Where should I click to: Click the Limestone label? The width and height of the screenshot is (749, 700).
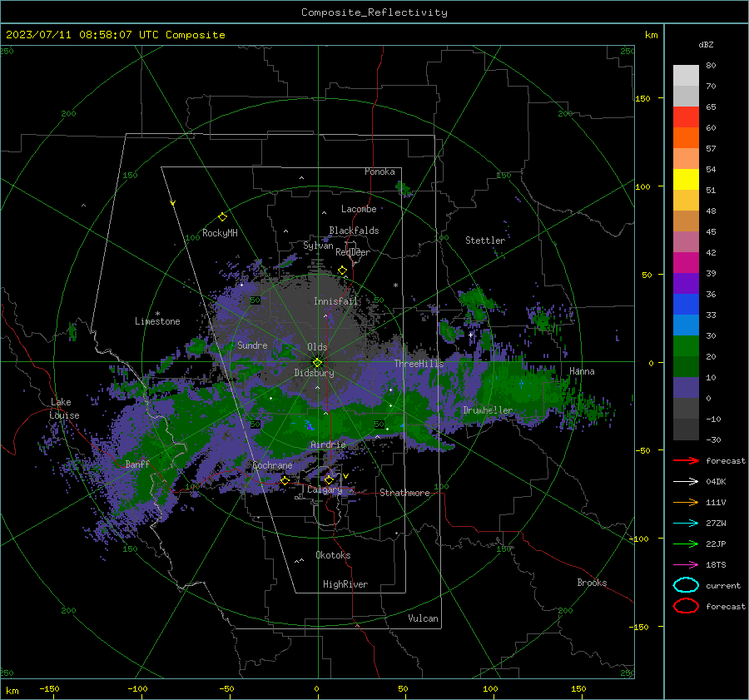[157, 321]
